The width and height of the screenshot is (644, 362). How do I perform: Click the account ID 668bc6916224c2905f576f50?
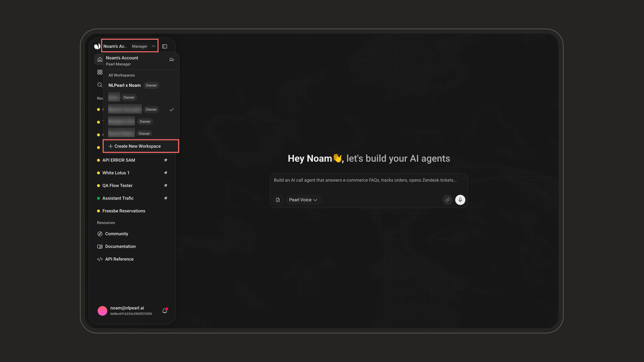coord(131,314)
